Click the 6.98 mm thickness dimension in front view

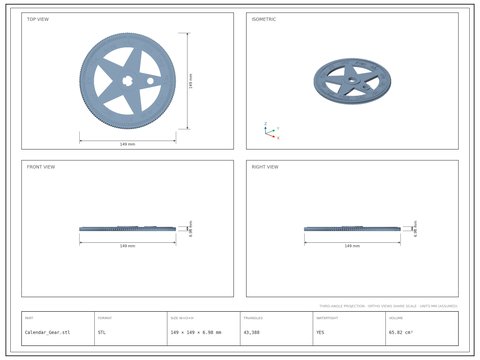[191, 229]
